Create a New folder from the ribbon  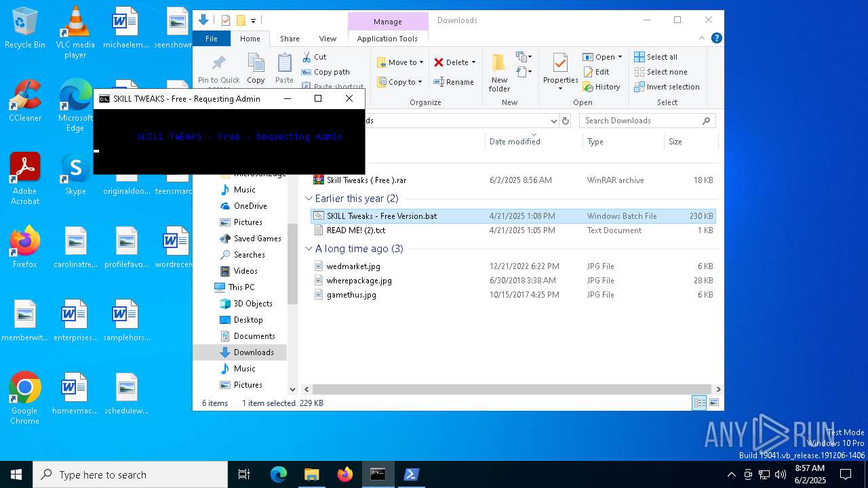(499, 73)
